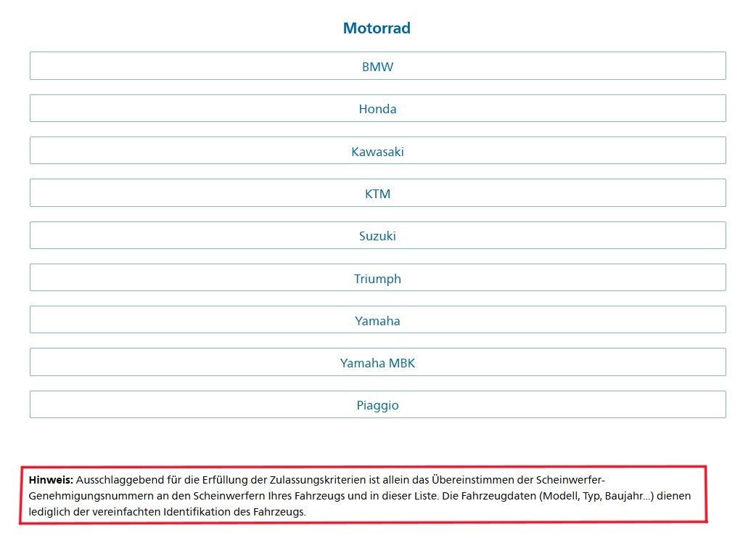Click the Motorrad section heading

click(x=377, y=28)
